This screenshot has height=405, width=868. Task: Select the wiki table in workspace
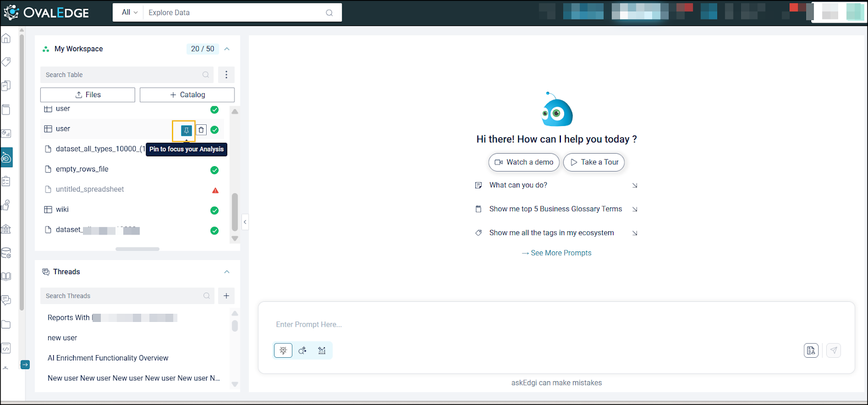[62, 210]
